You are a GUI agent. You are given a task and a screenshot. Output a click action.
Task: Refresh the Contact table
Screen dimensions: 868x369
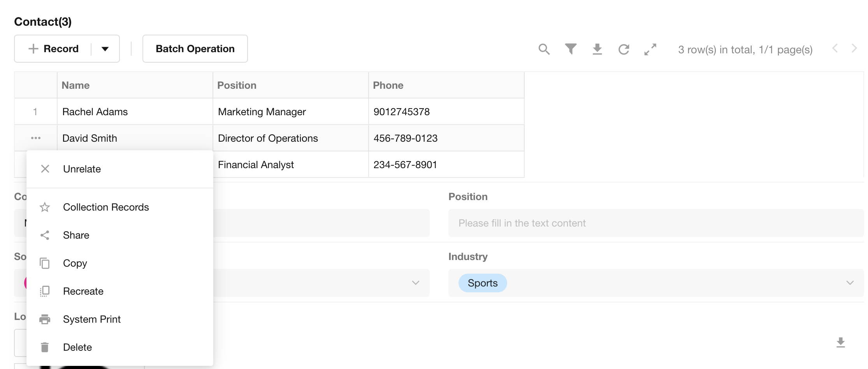(x=624, y=49)
